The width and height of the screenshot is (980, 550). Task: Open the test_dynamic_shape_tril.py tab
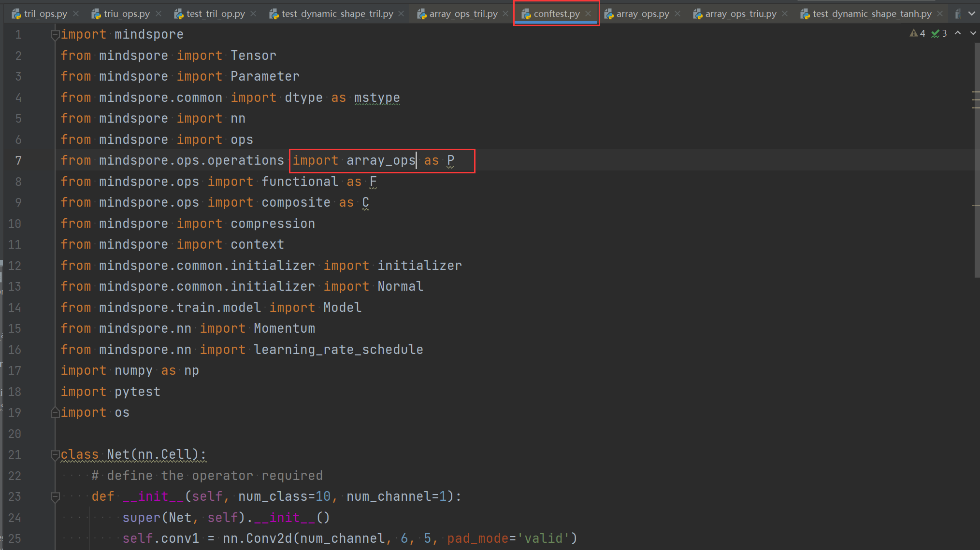[337, 14]
